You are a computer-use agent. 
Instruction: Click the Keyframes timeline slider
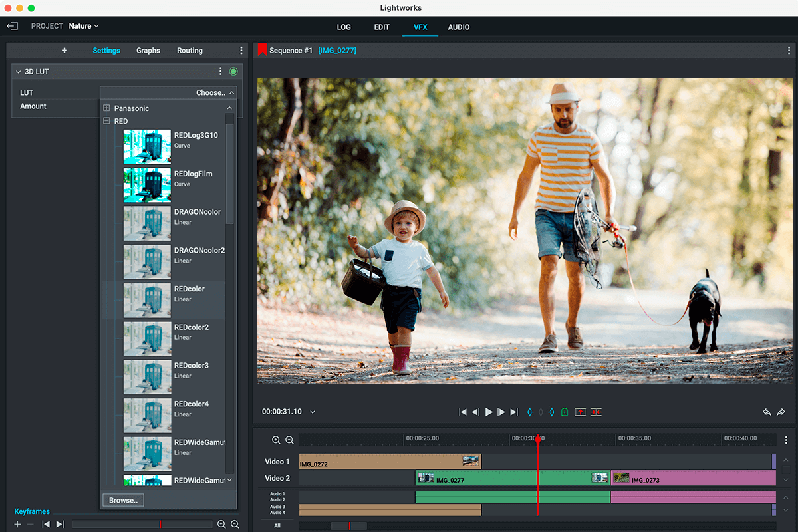tap(142, 523)
